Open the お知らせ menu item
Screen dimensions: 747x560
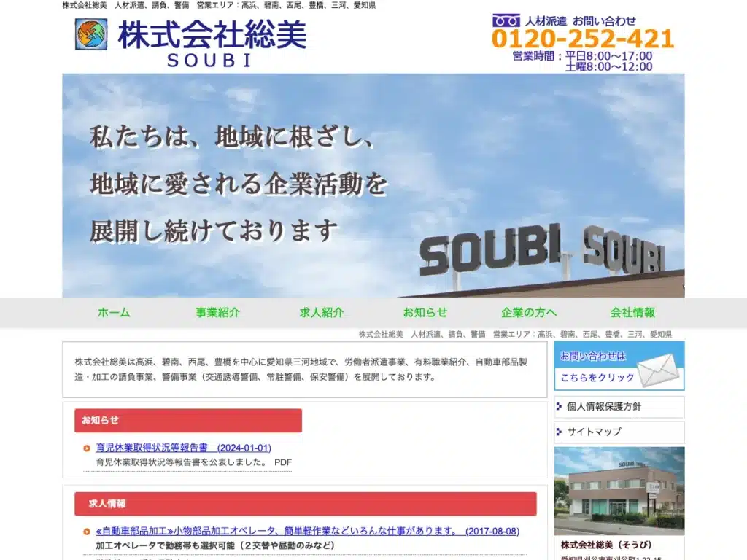(425, 312)
